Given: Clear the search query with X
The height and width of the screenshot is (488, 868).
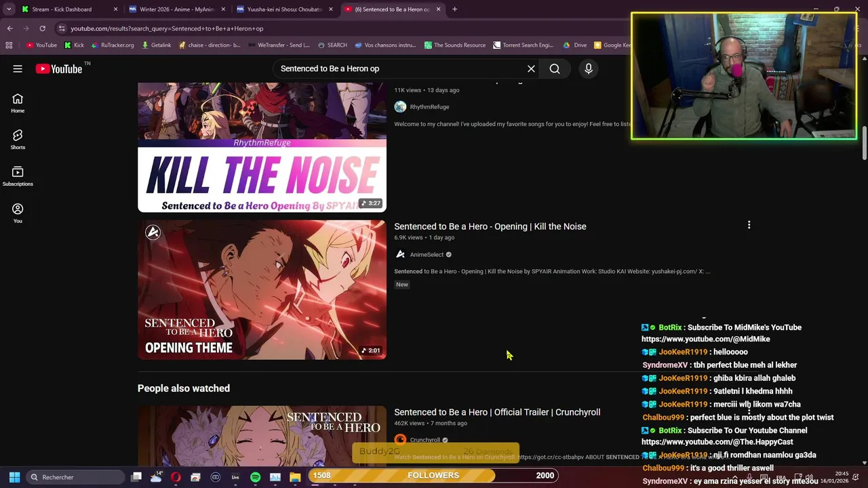Looking at the screenshot, I should tap(531, 68).
